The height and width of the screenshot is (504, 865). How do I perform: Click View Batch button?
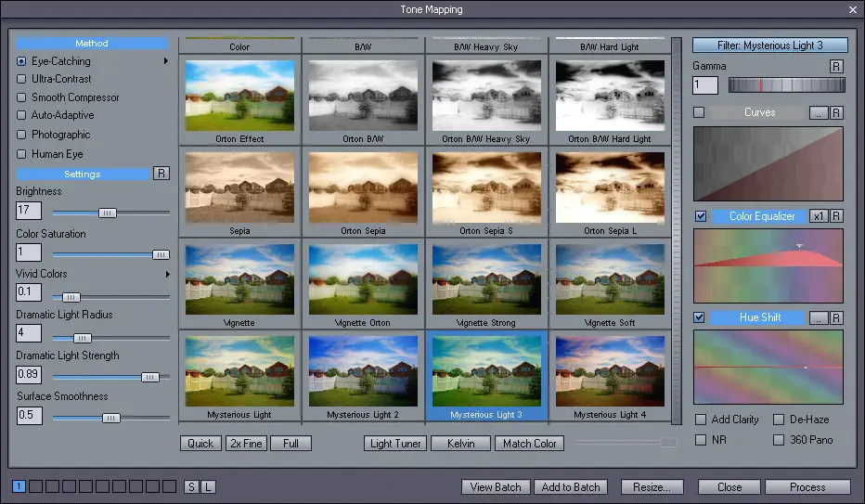coord(496,487)
